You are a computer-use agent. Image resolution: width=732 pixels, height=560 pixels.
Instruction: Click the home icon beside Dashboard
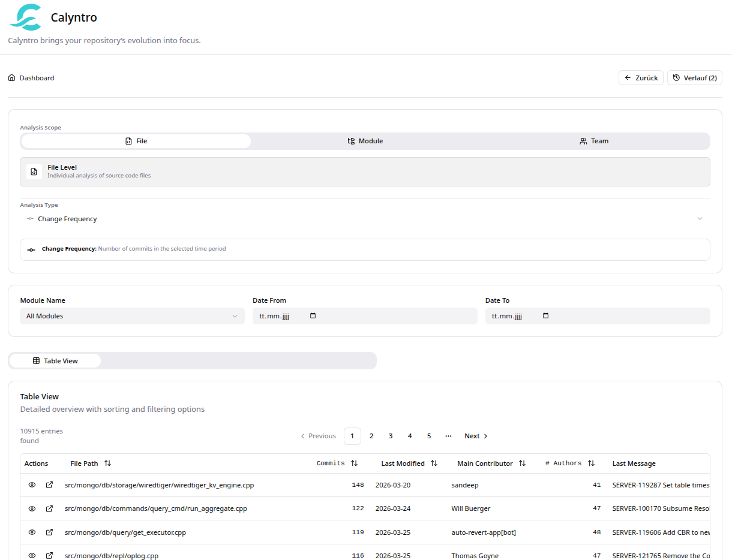click(x=11, y=77)
